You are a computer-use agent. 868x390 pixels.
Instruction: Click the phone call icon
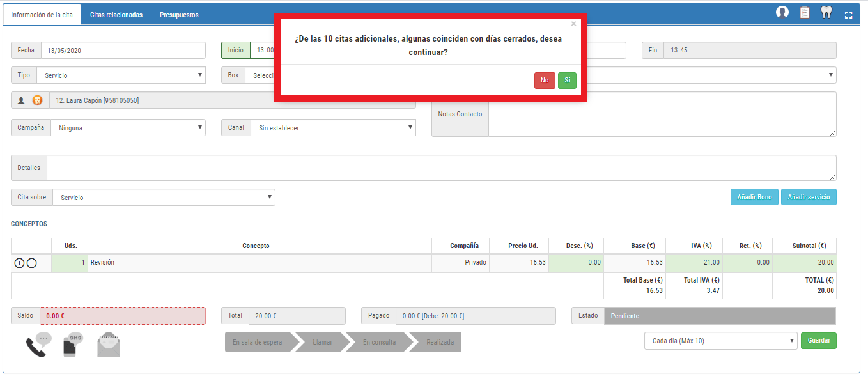tap(37, 345)
